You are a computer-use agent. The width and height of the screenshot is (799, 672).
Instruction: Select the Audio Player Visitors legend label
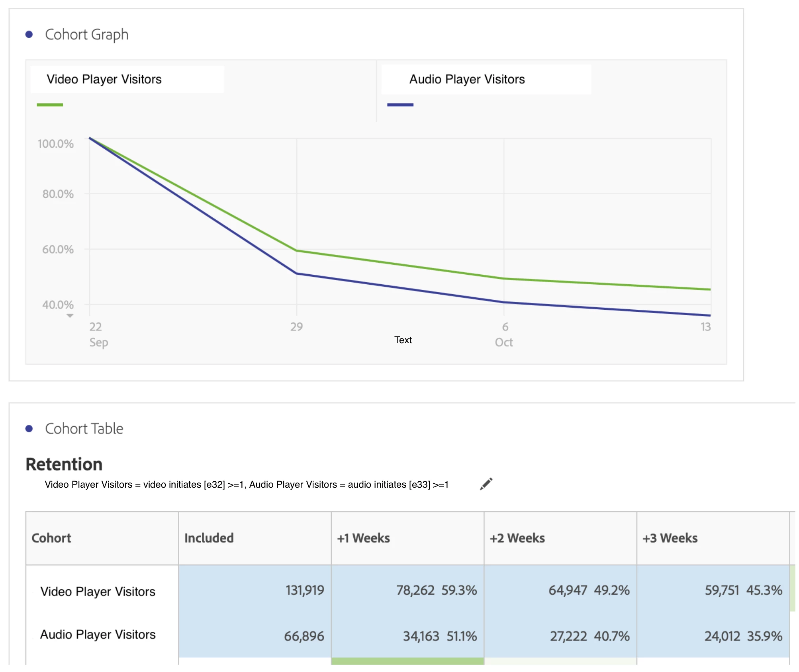467,79
